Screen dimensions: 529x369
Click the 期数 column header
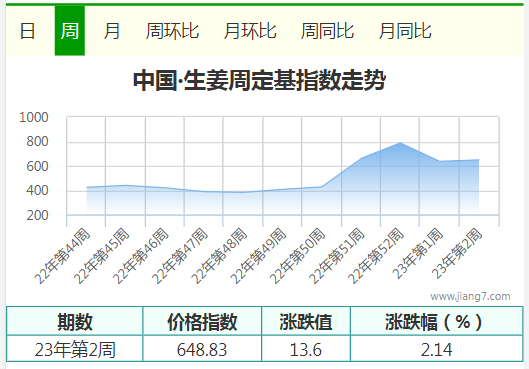(75, 321)
